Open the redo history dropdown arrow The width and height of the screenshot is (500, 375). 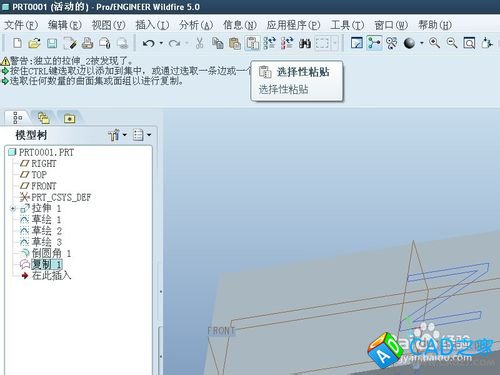[x=187, y=43]
